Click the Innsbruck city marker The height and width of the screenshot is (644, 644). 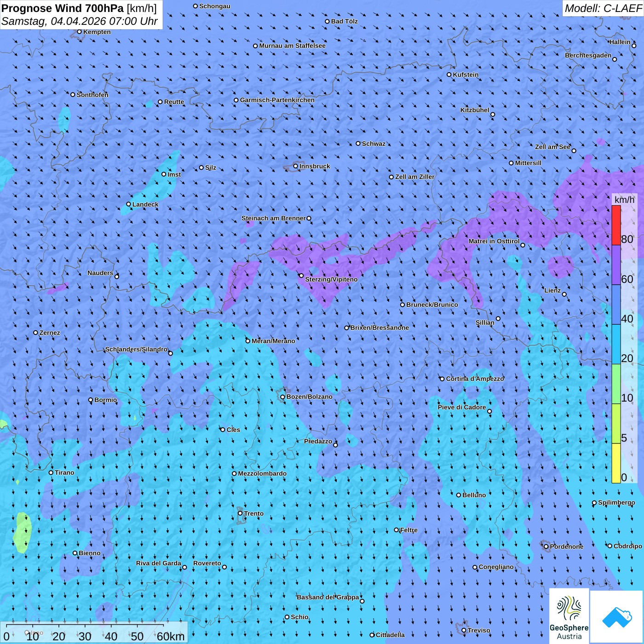point(296,166)
